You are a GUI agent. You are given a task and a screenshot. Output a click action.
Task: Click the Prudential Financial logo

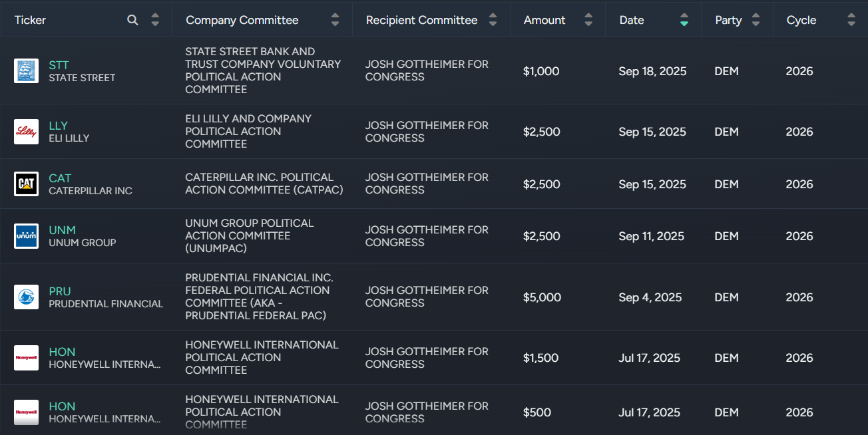coord(27,297)
